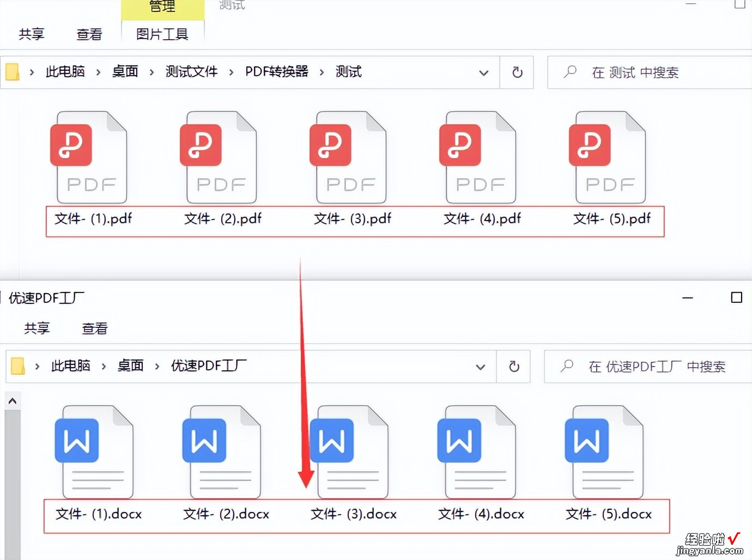Click file name 文件- (3).pdf
Image resolution: width=752 pixels, height=560 pixels.
353,219
